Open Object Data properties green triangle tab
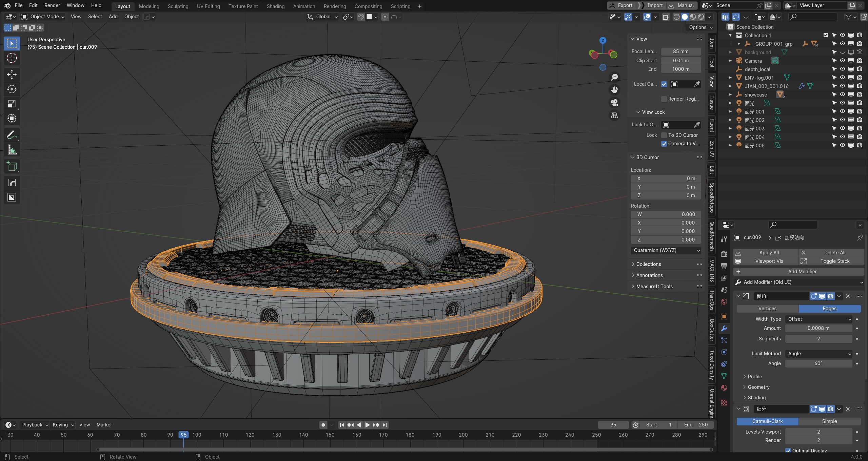The width and height of the screenshot is (868, 461). pyautogui.click(x=724, y=376)
